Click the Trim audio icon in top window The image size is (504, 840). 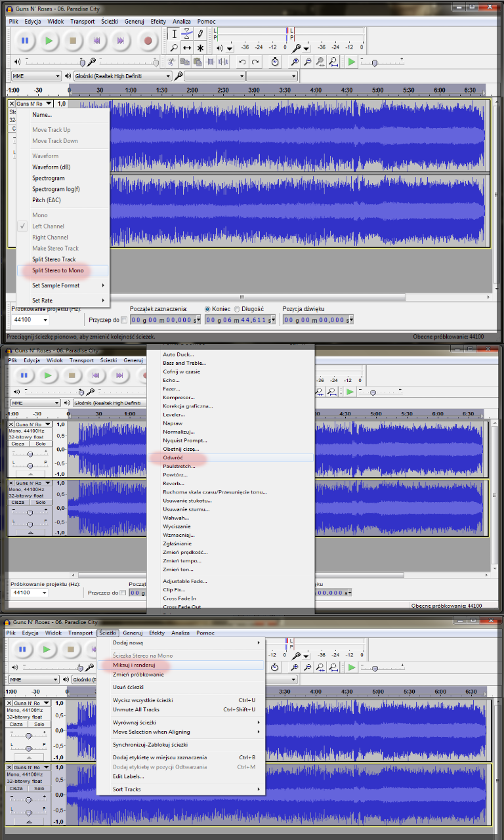(210, 62)
